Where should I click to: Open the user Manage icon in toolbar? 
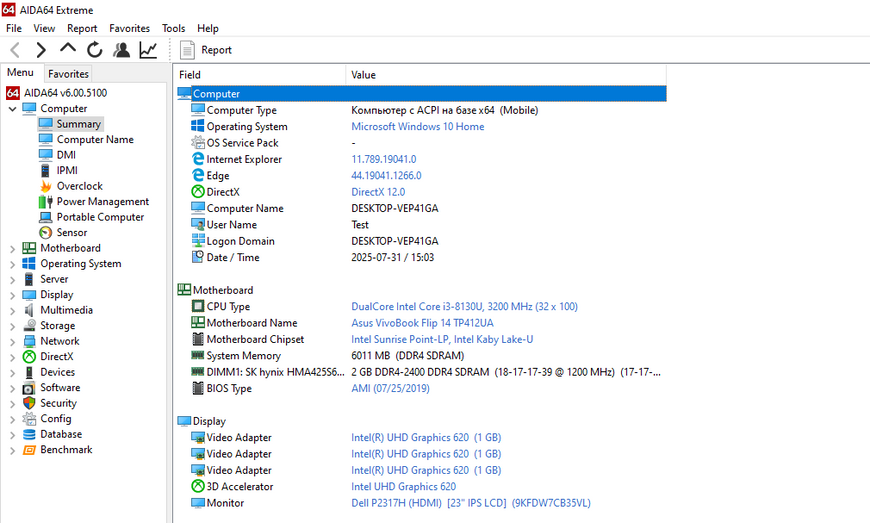coord(122,50)
